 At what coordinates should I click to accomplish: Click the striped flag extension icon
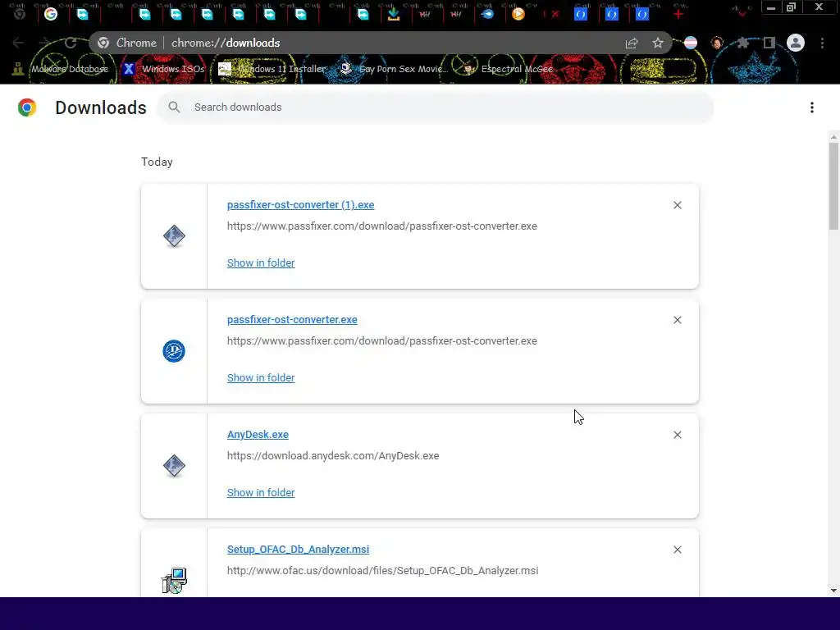[x=691, y=43]
